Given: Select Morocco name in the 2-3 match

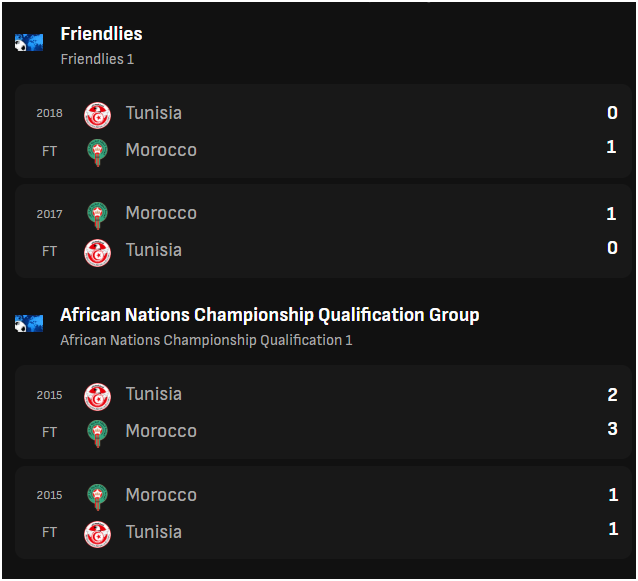Looking at the screenshot, I should pos(161,431).
